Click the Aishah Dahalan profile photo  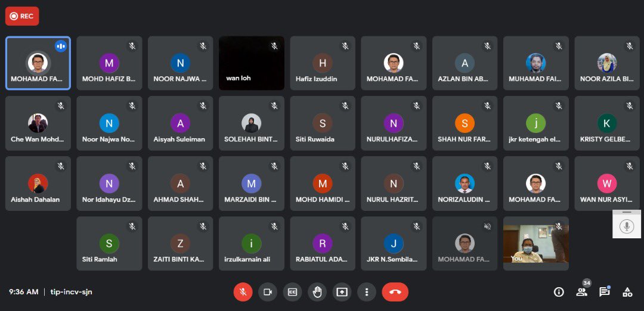click(x=38, y=184)
